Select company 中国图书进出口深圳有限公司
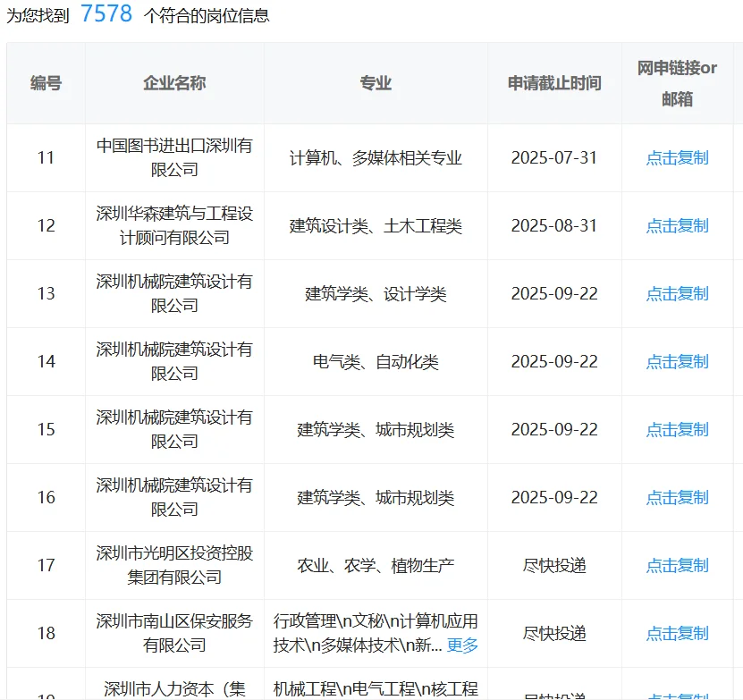Viewport: 743px width, 700px height. (174, 157)
